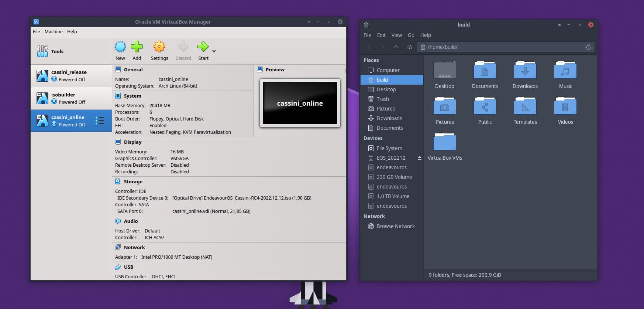Click the Network section adapter icon
The height and width of the screenshot is (309, 644).
click(x=118, y=247)
